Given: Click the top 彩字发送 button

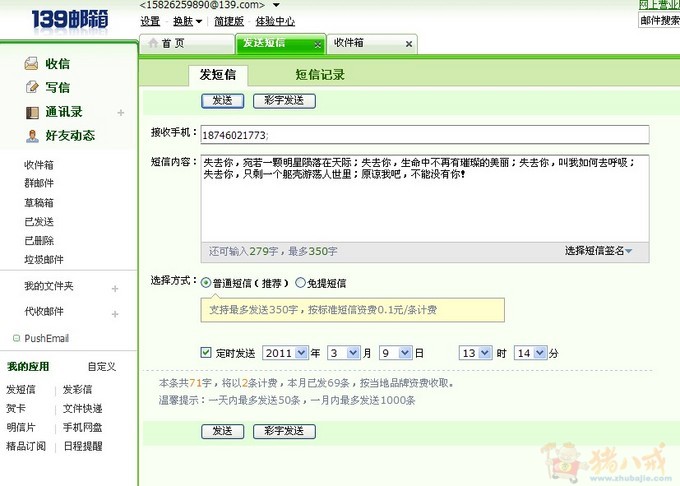Looking at the screenshot, I should pyautogui.click(x=284, y=101).
